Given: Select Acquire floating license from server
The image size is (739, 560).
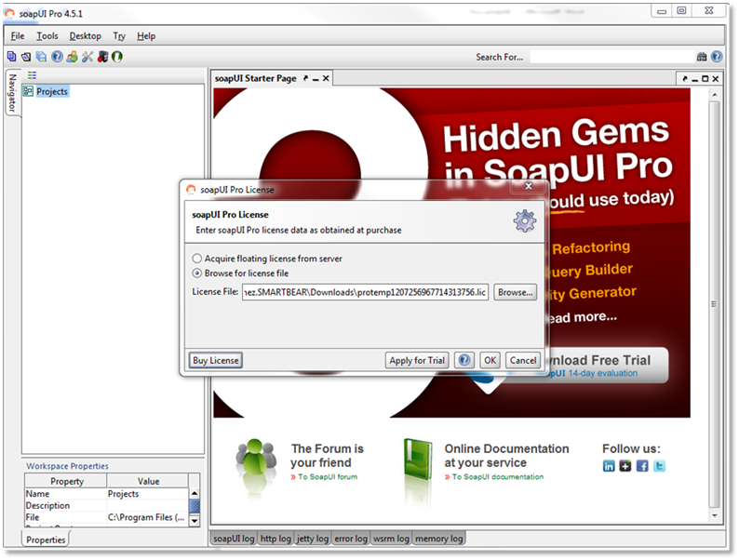Looking at the screenshot, I should point(196,258).
